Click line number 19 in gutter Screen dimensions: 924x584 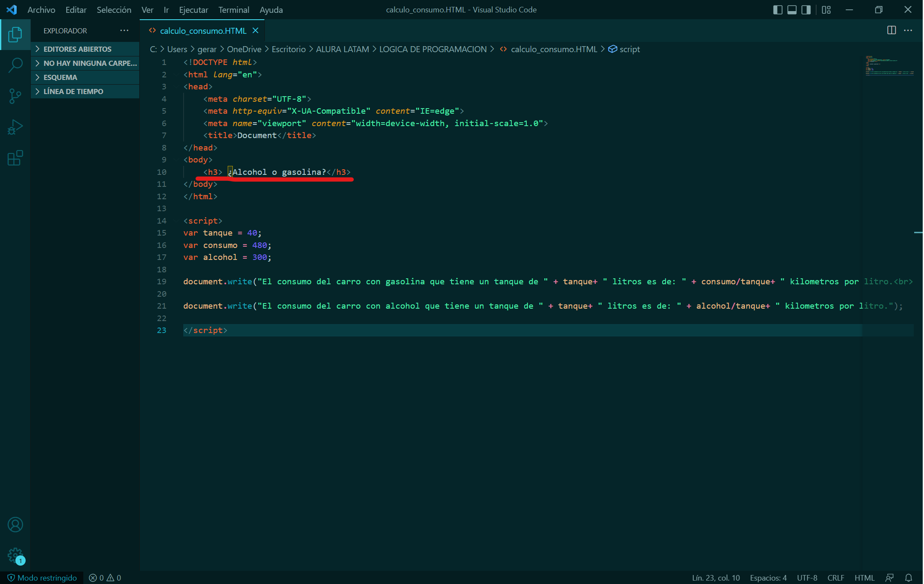point(161,282)
